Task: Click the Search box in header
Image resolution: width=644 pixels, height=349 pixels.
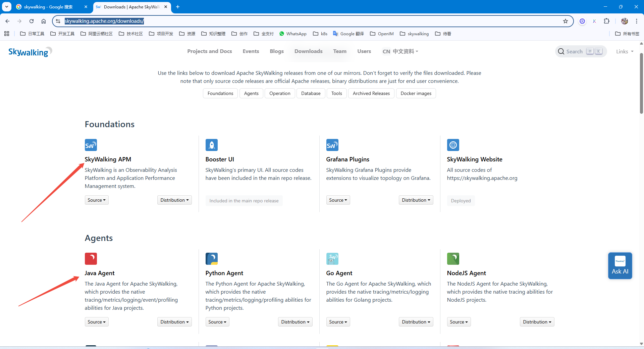Action: pyautogui.click(x=581, y=51)
